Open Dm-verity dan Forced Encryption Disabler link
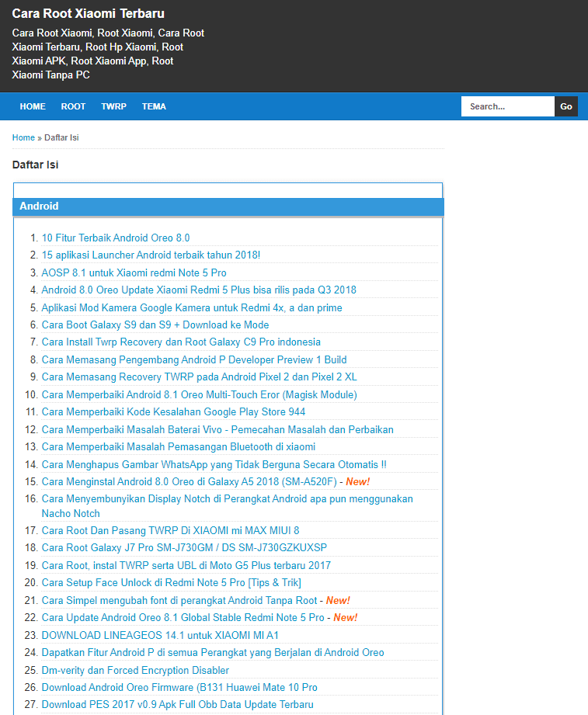This screenshot has height=715, width=588. click(135, 670)
